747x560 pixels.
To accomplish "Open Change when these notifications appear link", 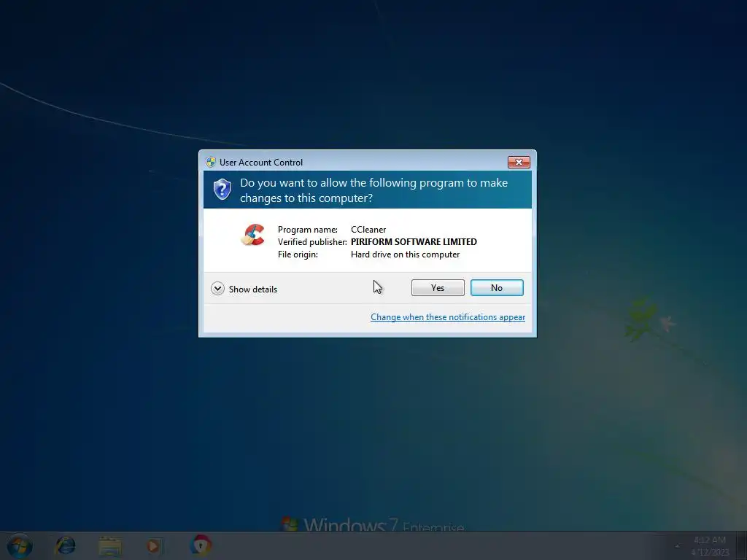I will pos(448,317).
